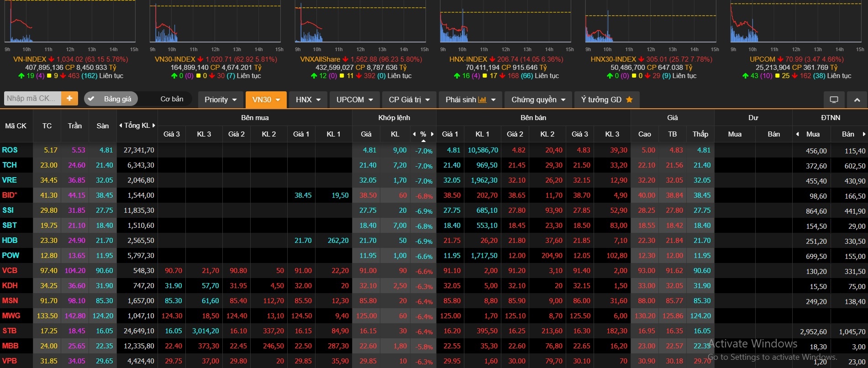The height and width of the screenshot is (368, 868).
Task: Open the Chứng quyền dropdown
Action: point(538,100)
